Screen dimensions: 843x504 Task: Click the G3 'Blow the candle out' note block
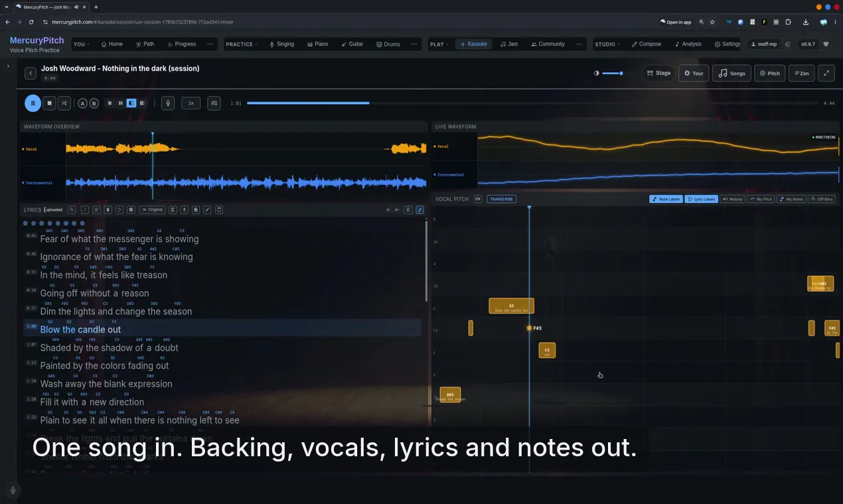click(x=511, y=306)
